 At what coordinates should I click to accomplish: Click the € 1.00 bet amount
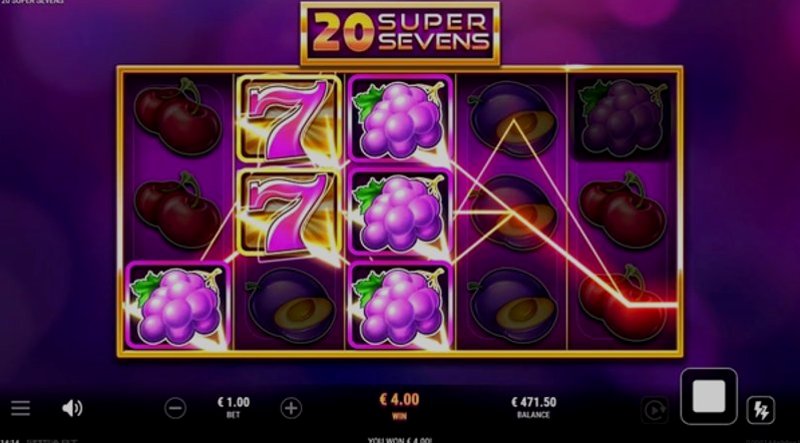(x=233, y=402)
